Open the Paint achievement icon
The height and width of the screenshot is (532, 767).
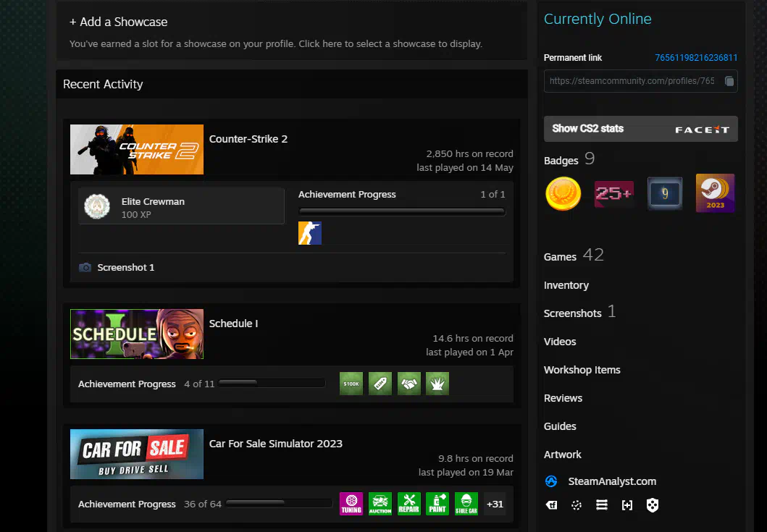(437, 504)
